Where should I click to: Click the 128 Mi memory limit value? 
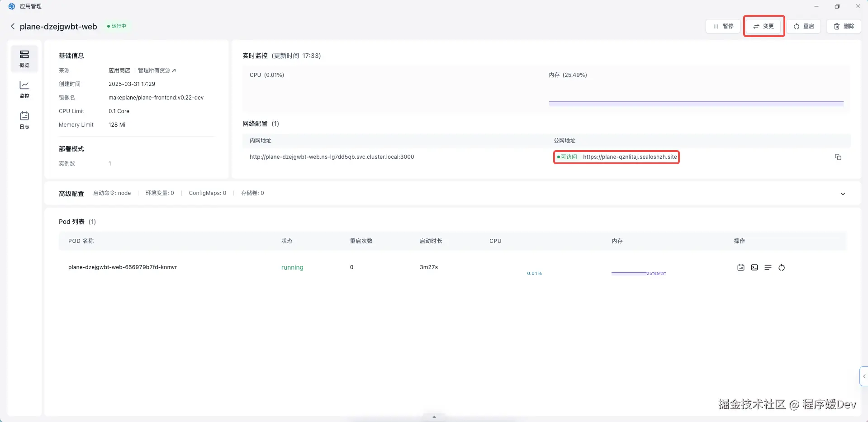(117, 125)
